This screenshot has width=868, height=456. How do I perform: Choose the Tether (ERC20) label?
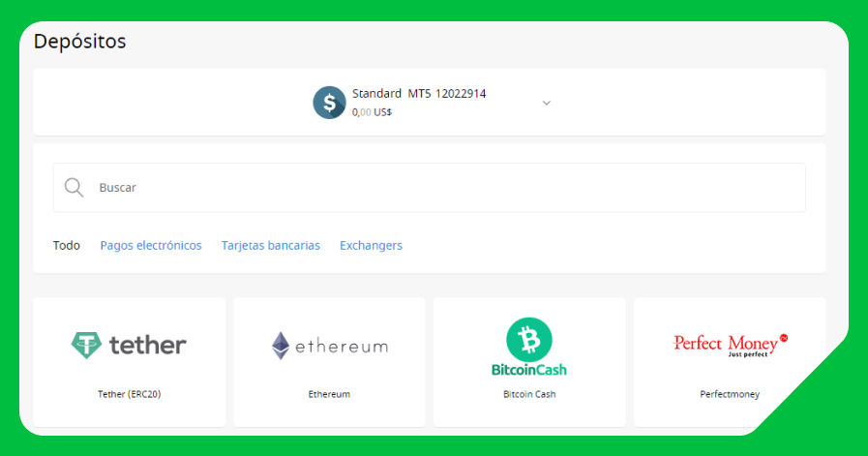click(x=129, y=394)
